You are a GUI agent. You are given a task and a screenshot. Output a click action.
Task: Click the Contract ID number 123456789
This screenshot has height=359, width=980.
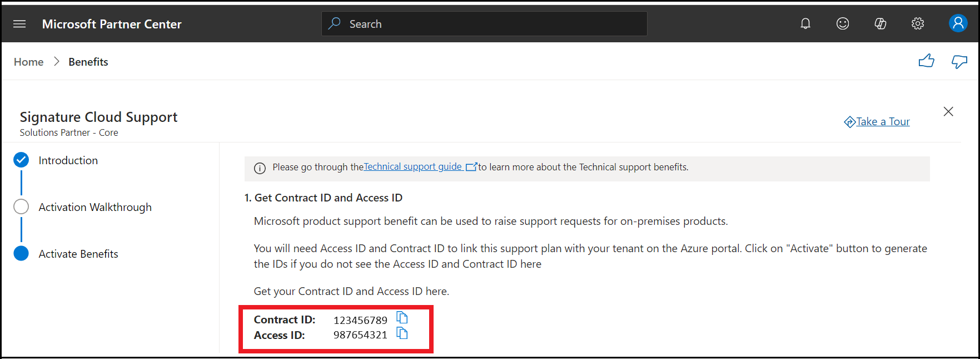point(360,320)
